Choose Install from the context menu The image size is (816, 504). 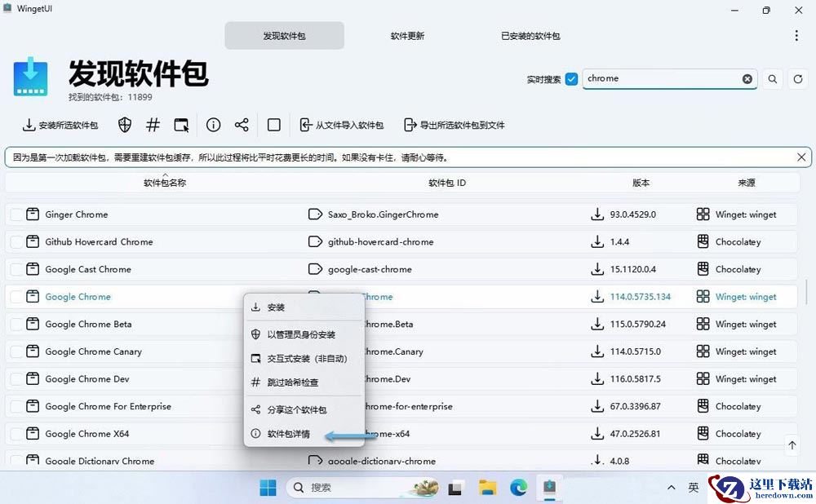[x=304, y=307]
